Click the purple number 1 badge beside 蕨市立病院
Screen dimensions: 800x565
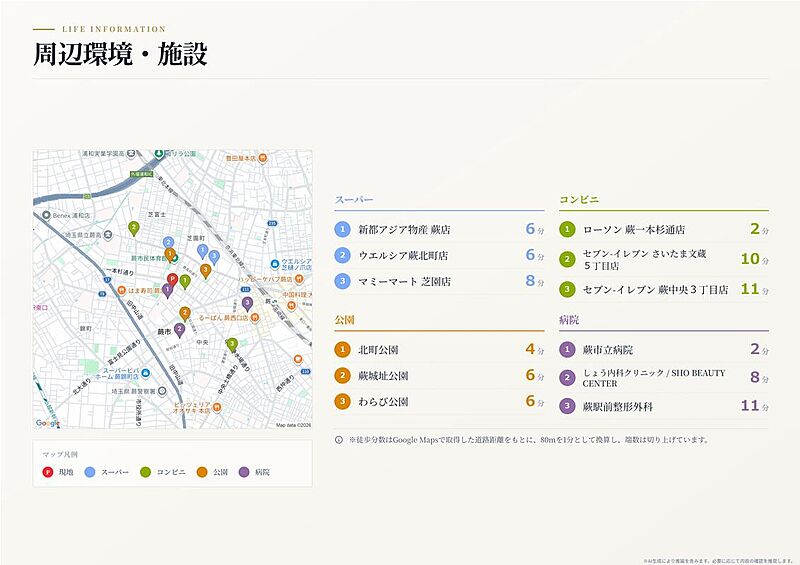567,350
